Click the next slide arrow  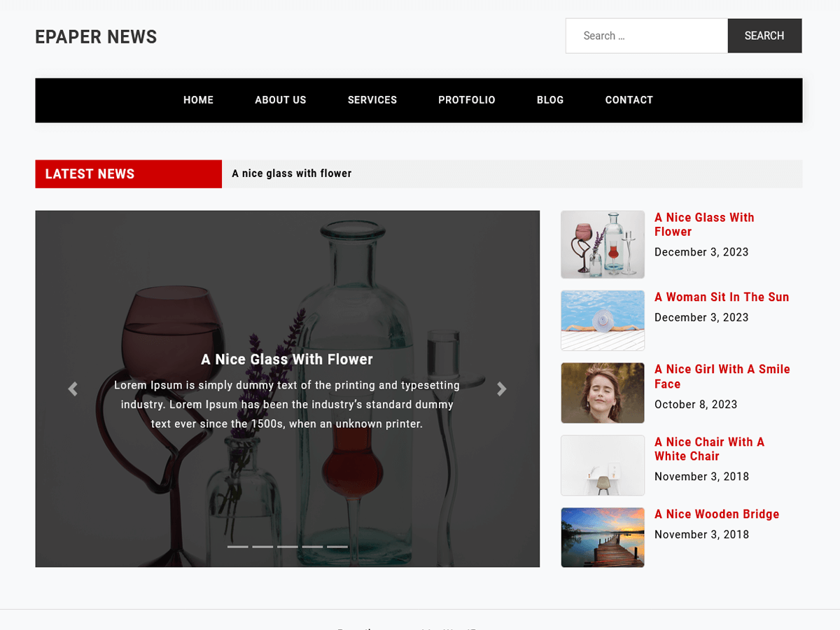tap(502, 388)
